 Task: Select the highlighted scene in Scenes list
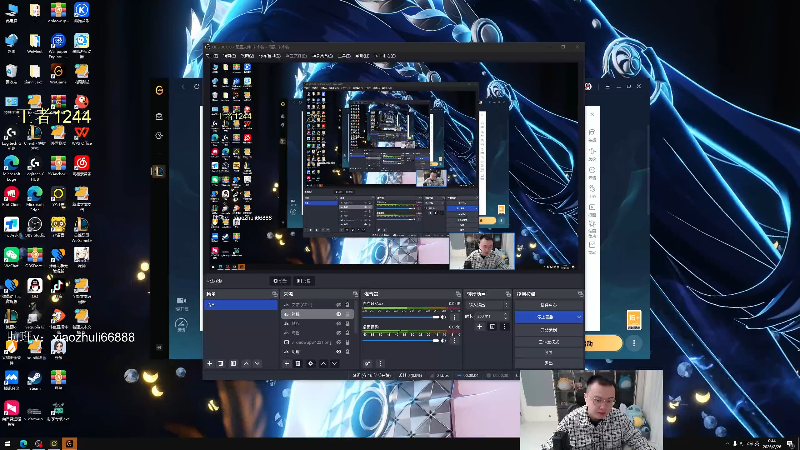(241, 305)
